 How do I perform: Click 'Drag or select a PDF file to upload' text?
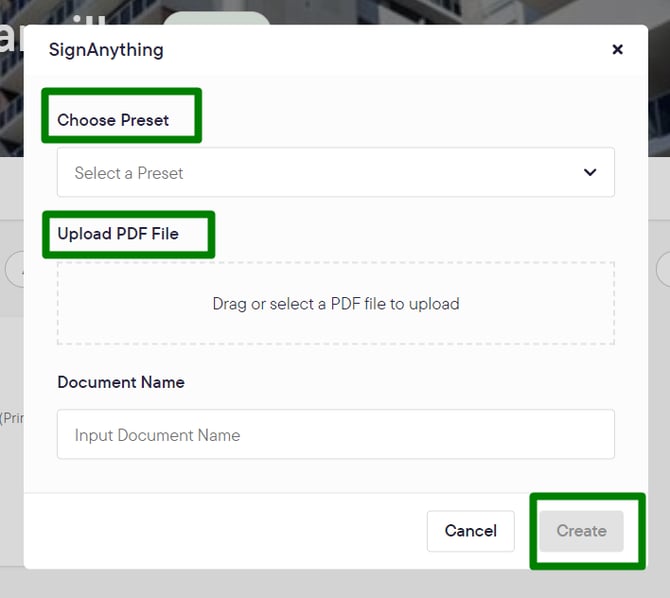(335, 304)
